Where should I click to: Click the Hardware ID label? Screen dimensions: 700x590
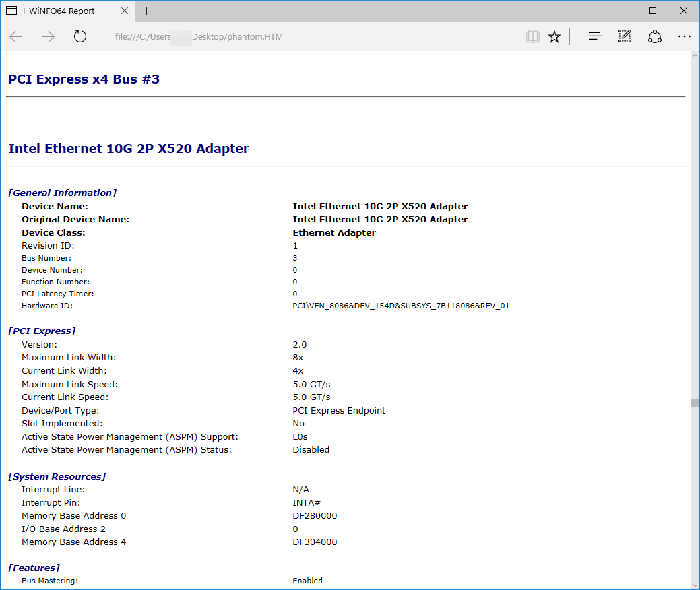pos(47,306)
